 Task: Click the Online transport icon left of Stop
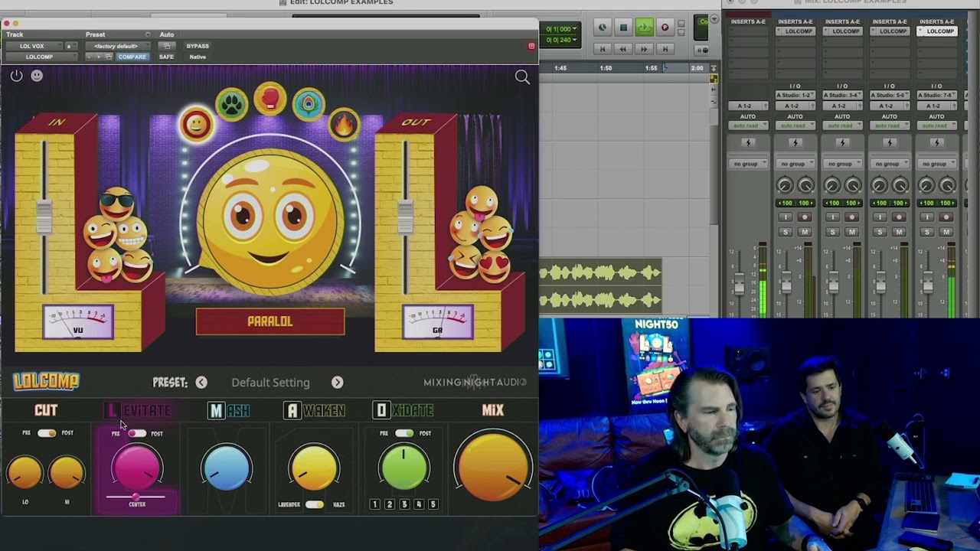click(603, 28)
